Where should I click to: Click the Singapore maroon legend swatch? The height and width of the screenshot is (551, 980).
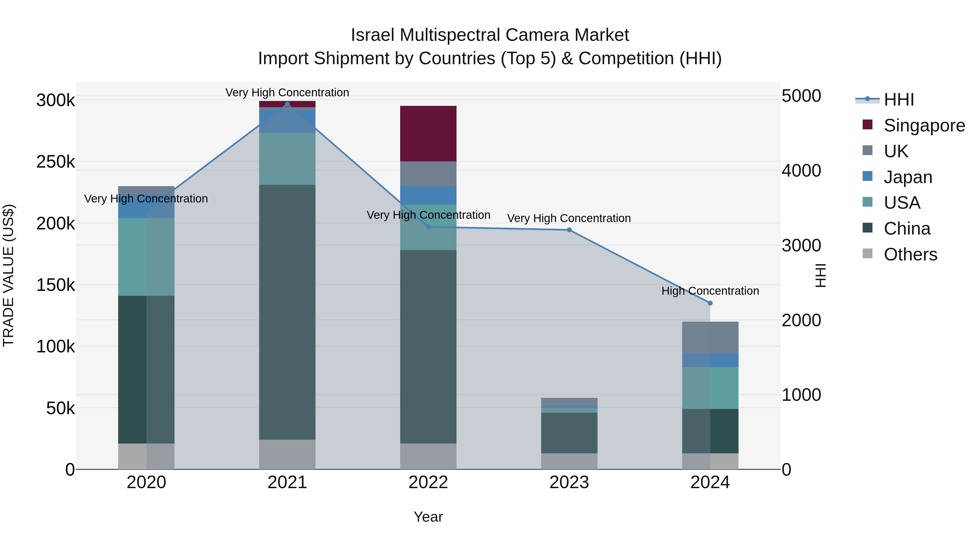[x=867, y=125]
